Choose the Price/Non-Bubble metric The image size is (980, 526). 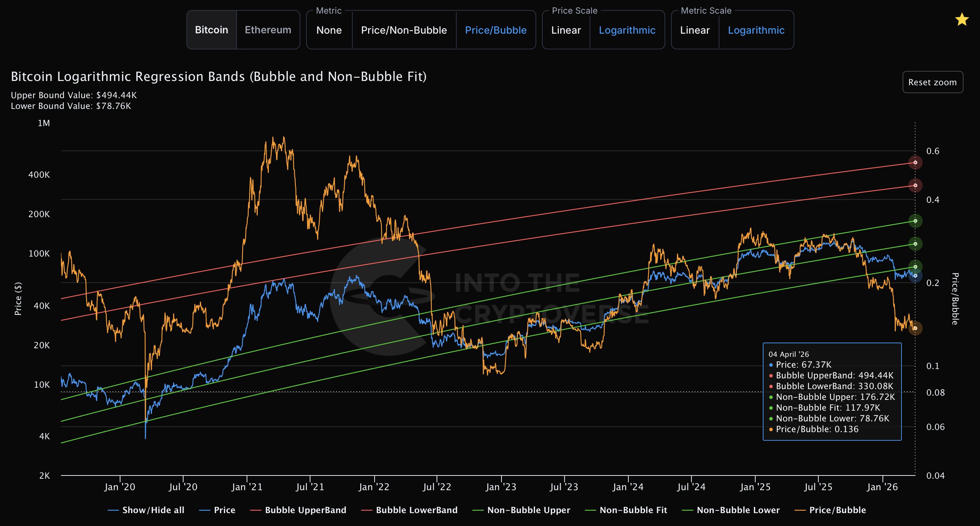coord(404,30)
